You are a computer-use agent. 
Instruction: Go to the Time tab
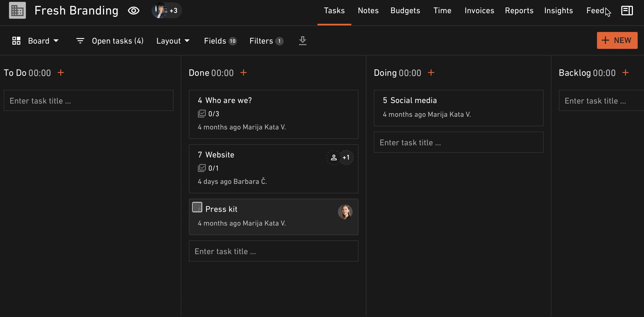pos(442,11)
